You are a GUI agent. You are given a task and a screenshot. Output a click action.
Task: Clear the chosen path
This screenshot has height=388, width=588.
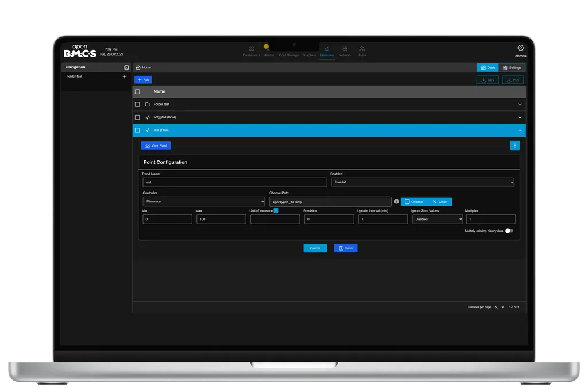(439, 202)
